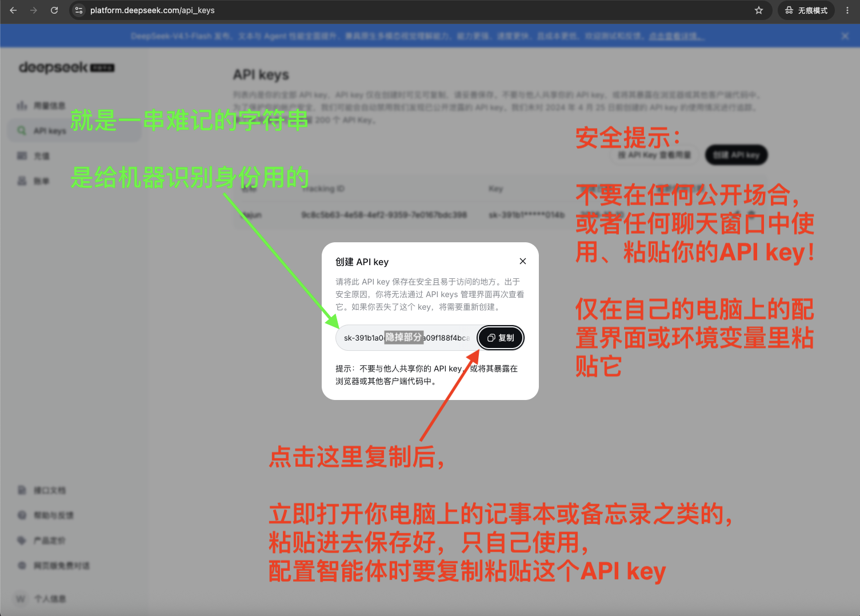The image size is (860, 616).
Task: Click the tracking ID cell starting with 9c8c5b63
Action: (x=384, y=215)
